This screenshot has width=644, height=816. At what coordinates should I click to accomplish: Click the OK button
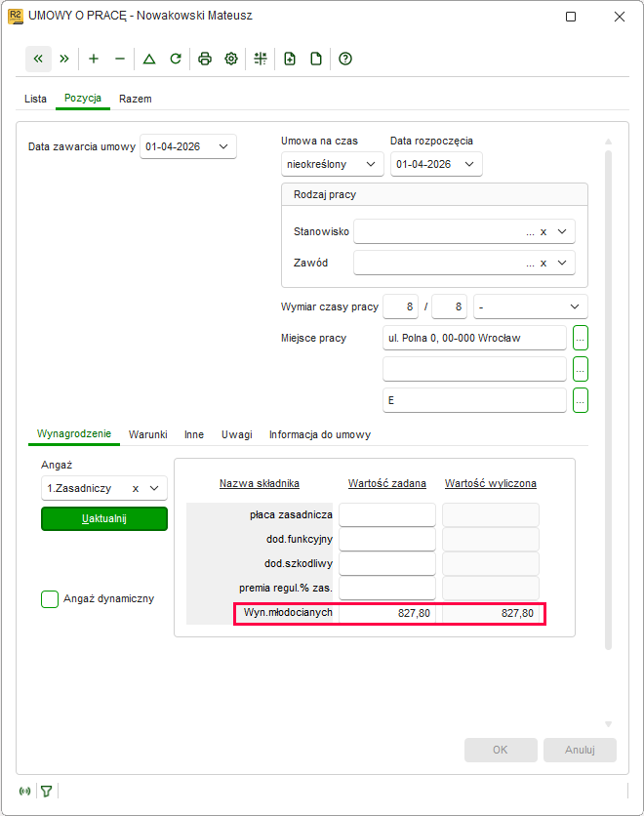coord(501,750)
